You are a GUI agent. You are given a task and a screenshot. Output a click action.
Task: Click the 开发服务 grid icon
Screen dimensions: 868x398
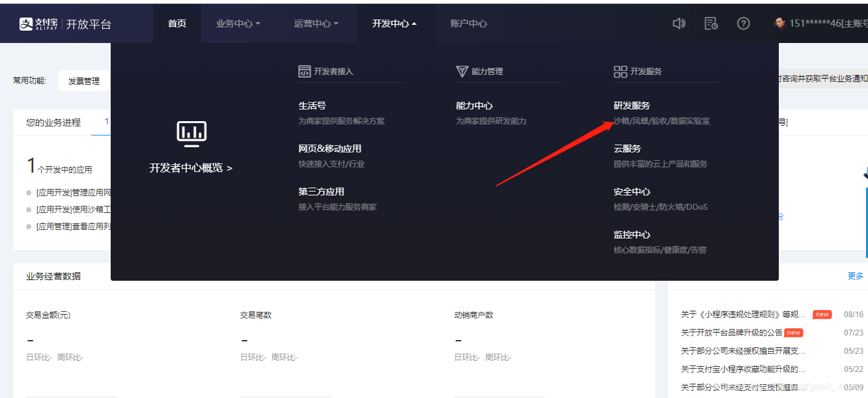[620, 72]
